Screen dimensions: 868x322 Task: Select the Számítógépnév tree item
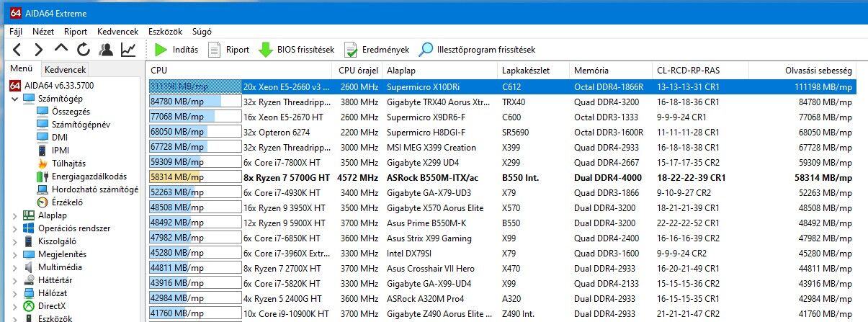tap(73, 125)
